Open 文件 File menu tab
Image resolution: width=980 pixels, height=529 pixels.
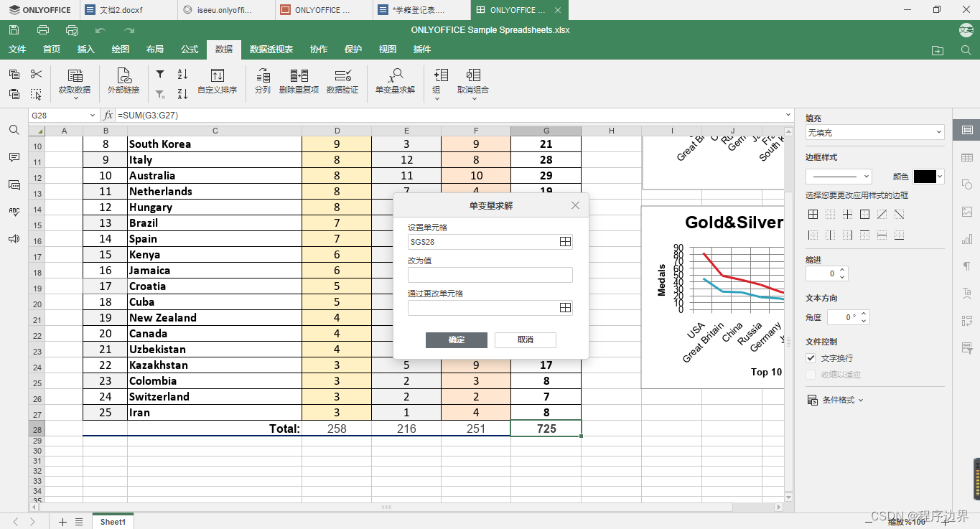pos(17,50)
